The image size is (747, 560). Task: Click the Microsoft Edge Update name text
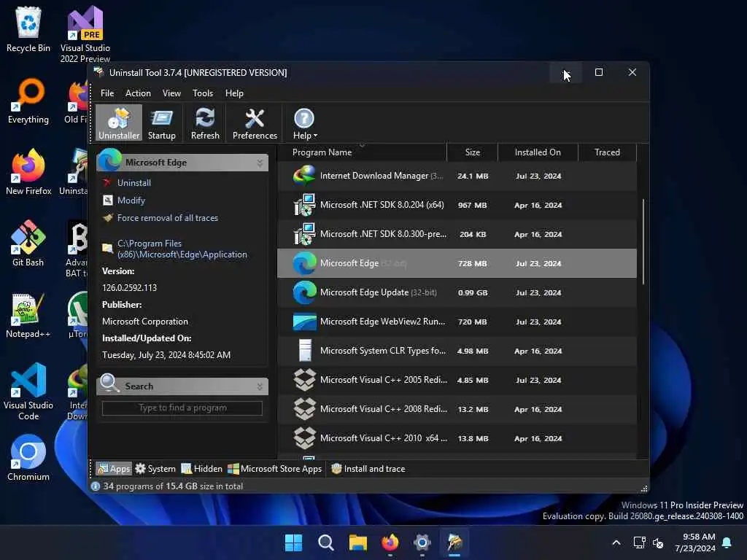point(365,292)
